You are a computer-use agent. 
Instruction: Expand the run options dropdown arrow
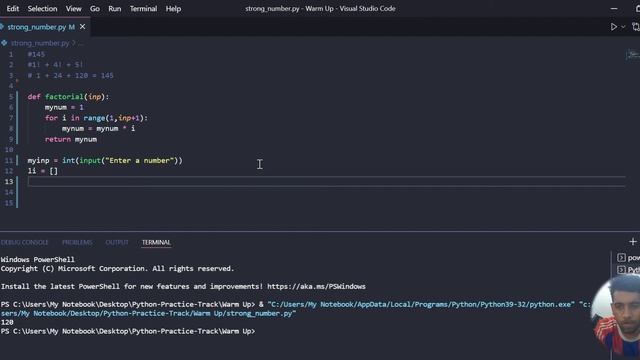point(623,27)
